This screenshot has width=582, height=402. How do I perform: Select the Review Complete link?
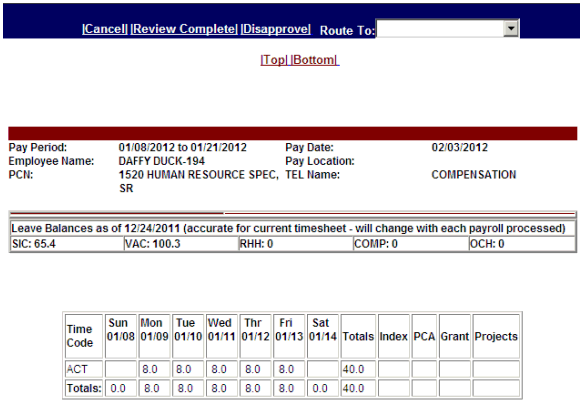(184, 29)
